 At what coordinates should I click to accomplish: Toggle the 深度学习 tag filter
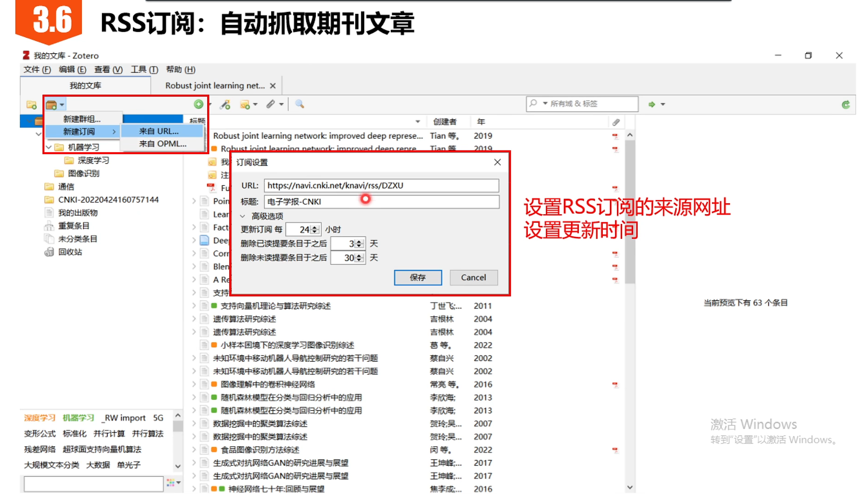(39, 418)
